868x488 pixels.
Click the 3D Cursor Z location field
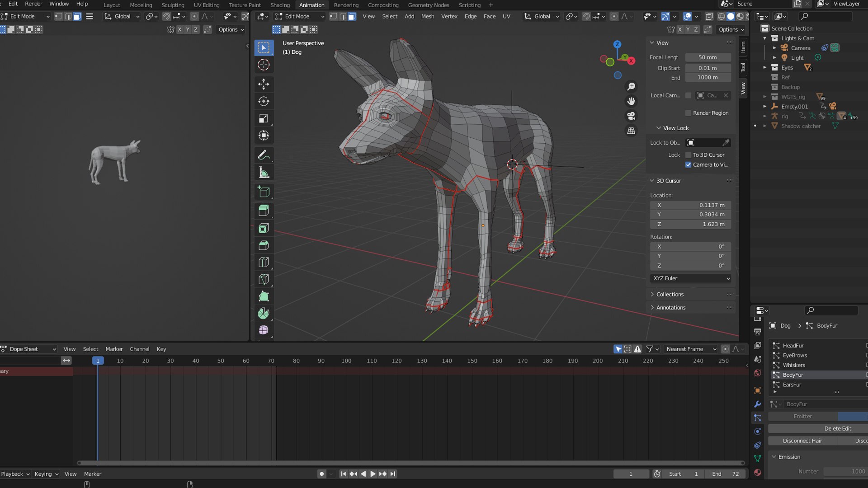point(690,224)
